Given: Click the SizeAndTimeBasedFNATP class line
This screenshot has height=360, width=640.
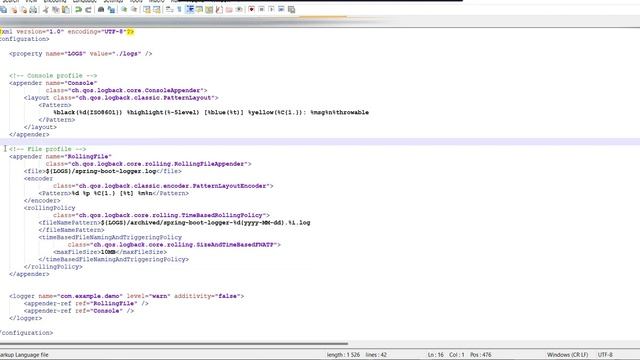Looking at the screenshot, I should tap(174, 244).
